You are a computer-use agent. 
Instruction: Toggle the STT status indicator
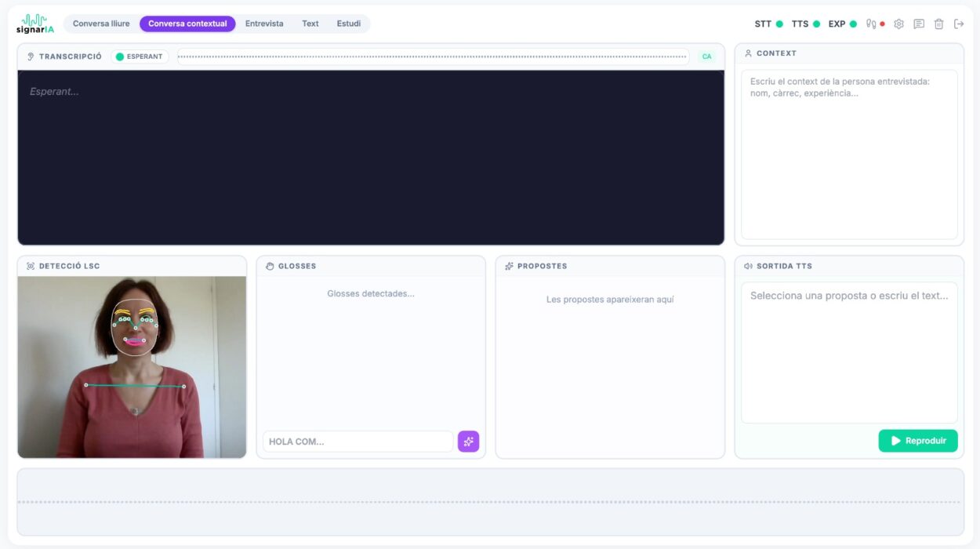click(768, 24)
